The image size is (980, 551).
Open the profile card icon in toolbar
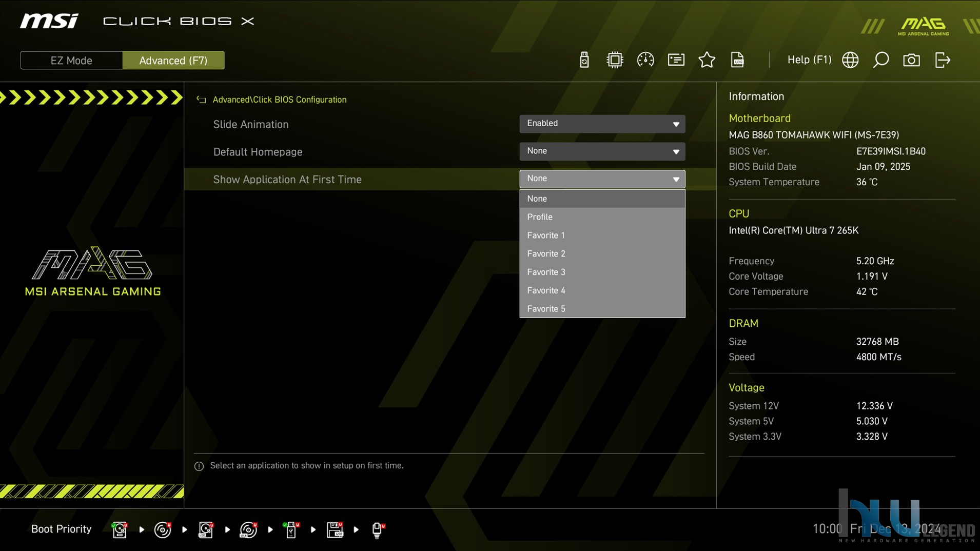click(x=676, y=60)
